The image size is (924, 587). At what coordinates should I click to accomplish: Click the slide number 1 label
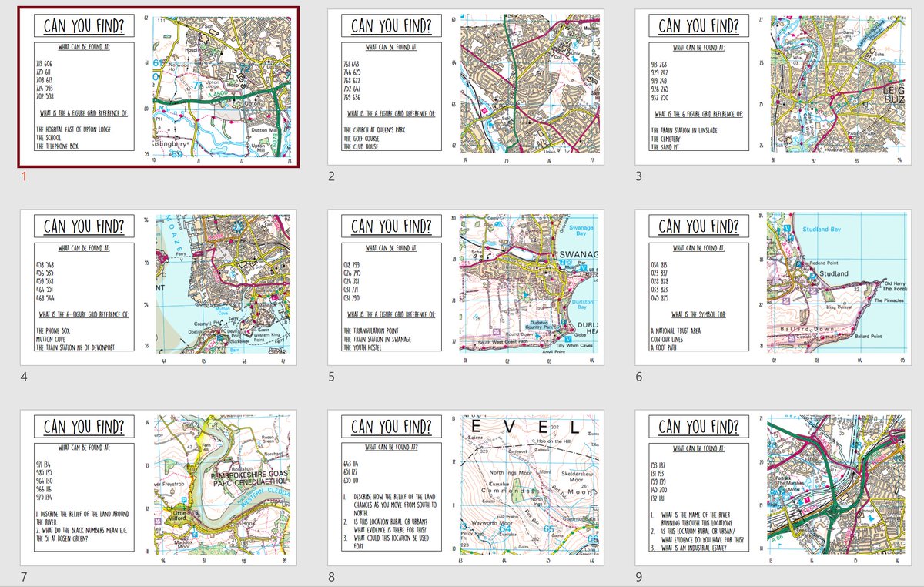pos(24,177)
